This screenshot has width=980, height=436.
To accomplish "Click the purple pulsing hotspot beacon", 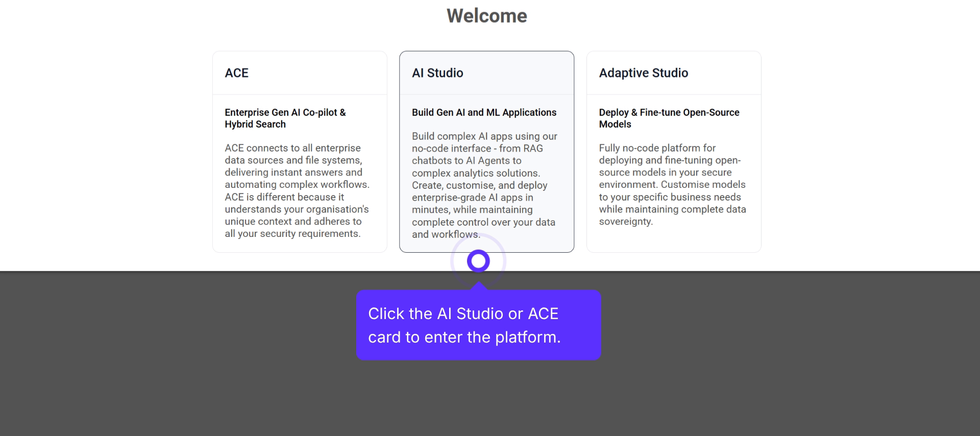I will pos(478,261).
